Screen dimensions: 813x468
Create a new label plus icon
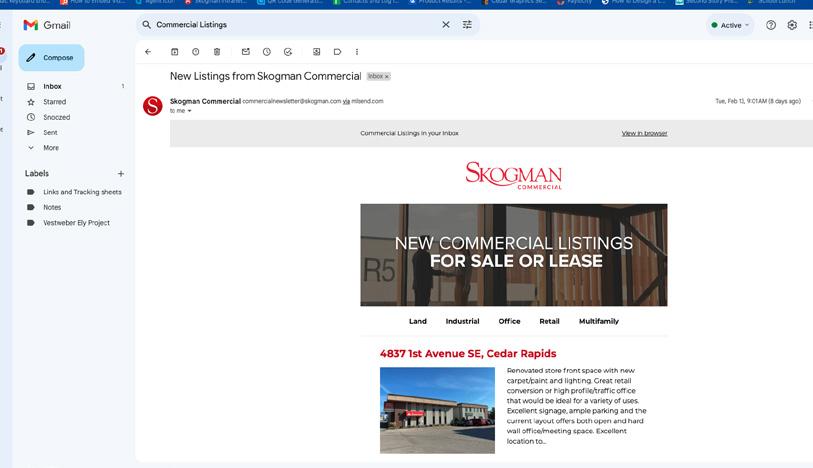click(x=121, y=174)
